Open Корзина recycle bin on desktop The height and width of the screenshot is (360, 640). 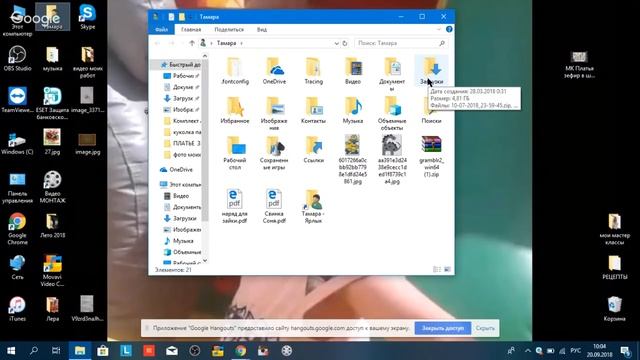click(614, 309)
